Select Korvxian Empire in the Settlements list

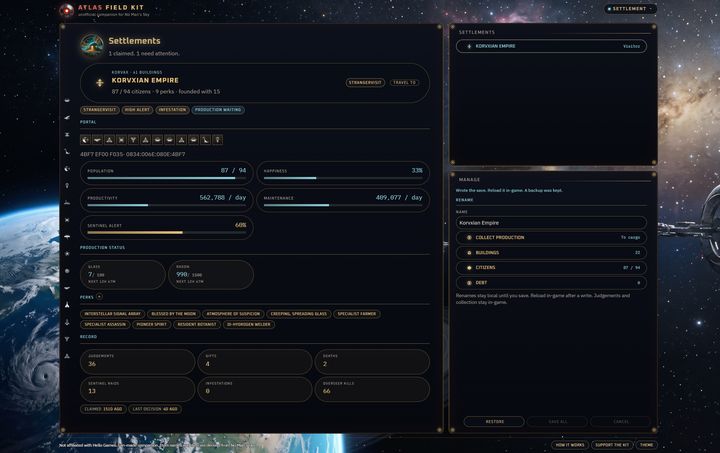551,46
